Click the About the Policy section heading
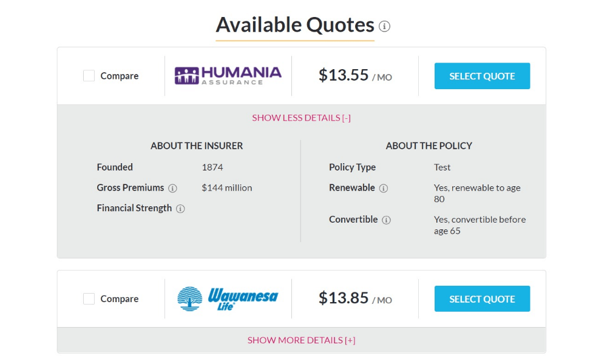 click(429, 146)
